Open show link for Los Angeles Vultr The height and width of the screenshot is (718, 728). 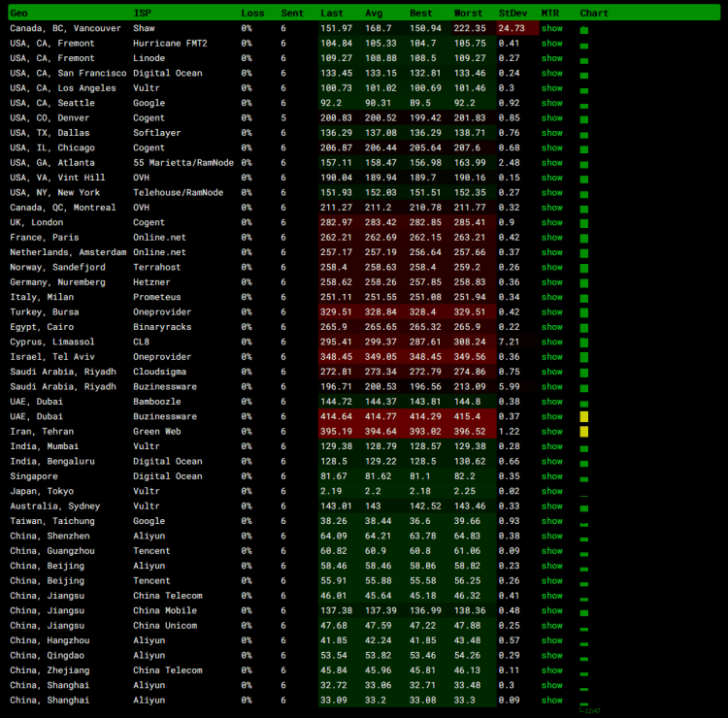[551, 88]
